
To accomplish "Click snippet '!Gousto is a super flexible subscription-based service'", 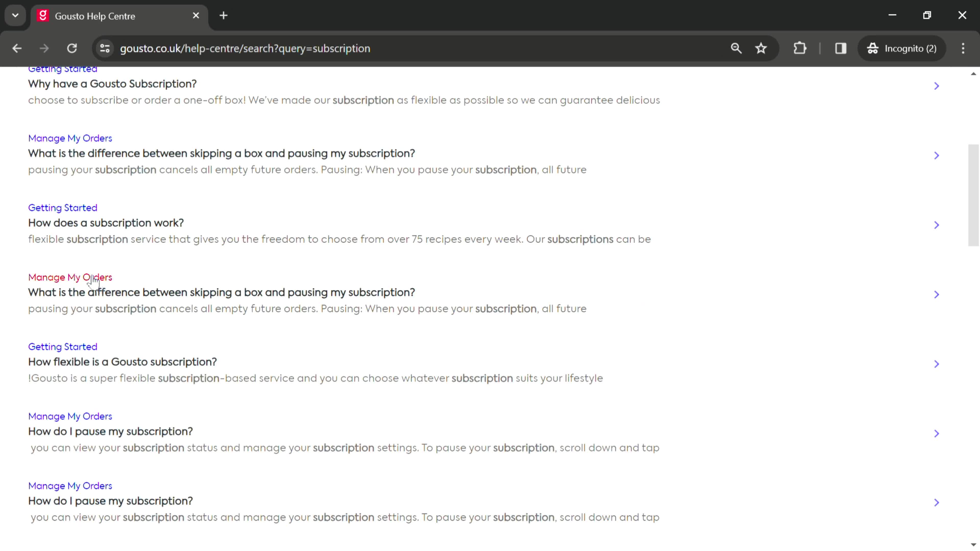I will click(x=315, y=378).
